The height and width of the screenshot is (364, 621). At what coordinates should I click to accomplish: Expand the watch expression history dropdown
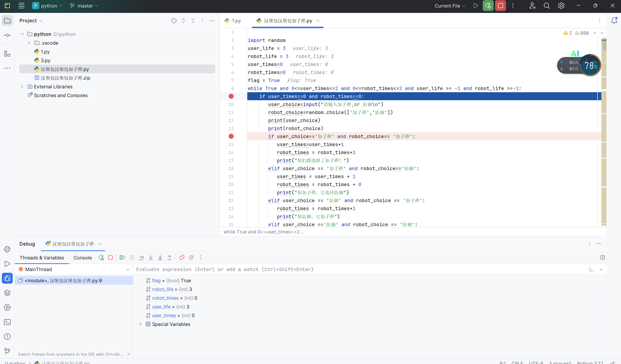point(601,269)
